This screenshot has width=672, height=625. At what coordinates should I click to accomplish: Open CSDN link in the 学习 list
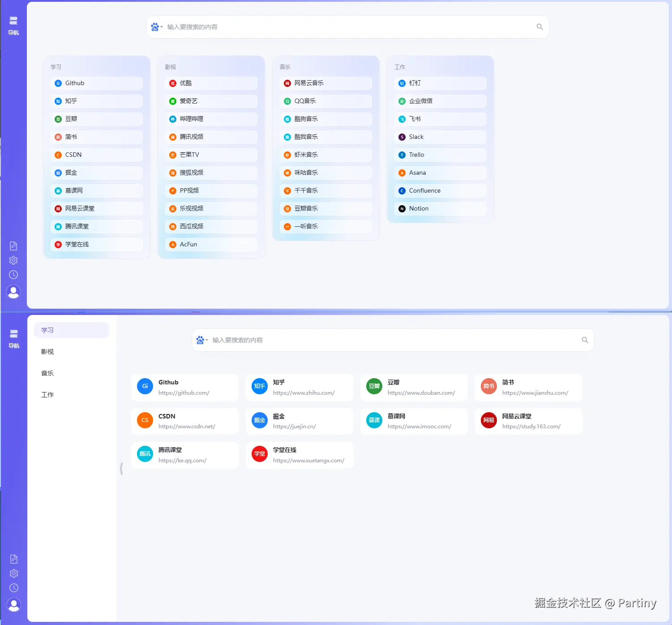point(97,155)
